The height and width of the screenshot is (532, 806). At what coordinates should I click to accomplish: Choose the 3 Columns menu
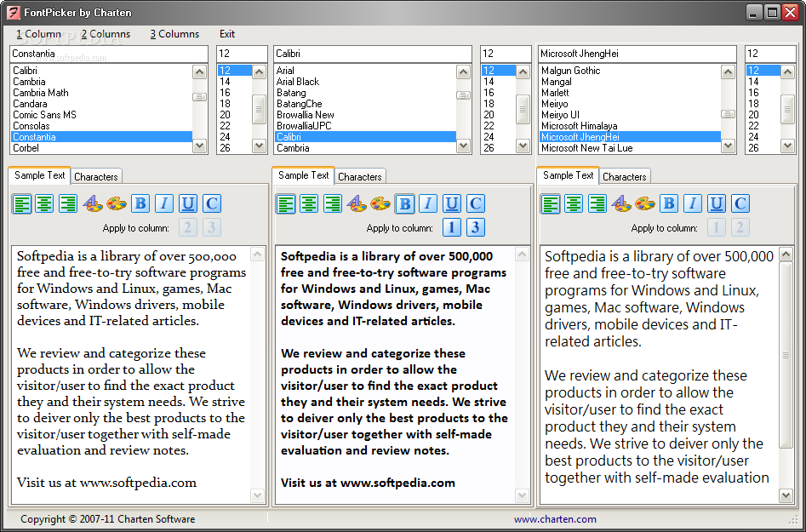(x=174, y=34)
